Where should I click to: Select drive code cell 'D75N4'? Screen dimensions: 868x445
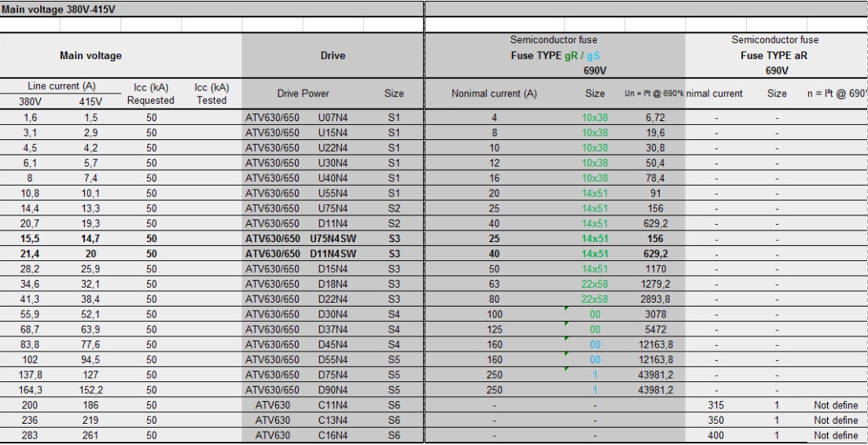coord(333,375)
